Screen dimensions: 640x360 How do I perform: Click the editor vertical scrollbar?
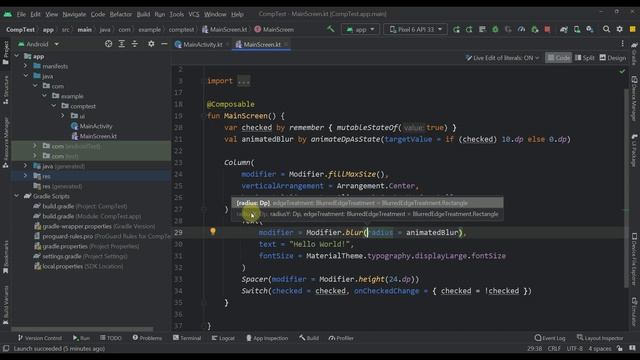626,188
